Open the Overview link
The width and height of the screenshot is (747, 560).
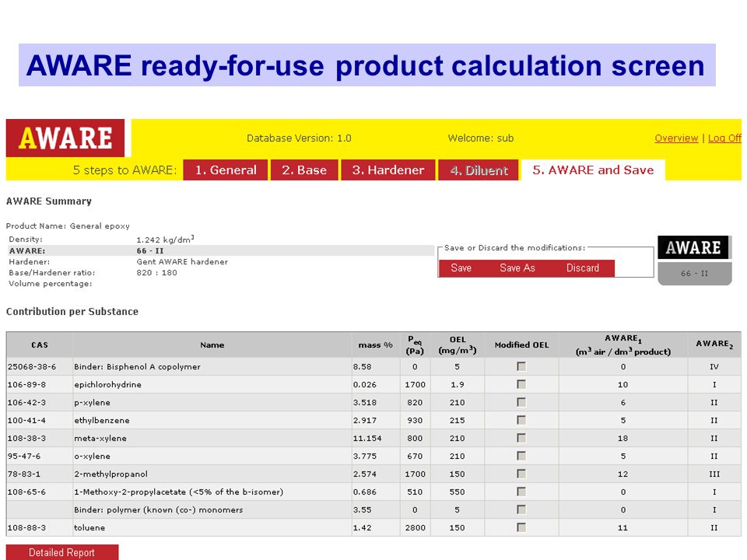point(676,138)
